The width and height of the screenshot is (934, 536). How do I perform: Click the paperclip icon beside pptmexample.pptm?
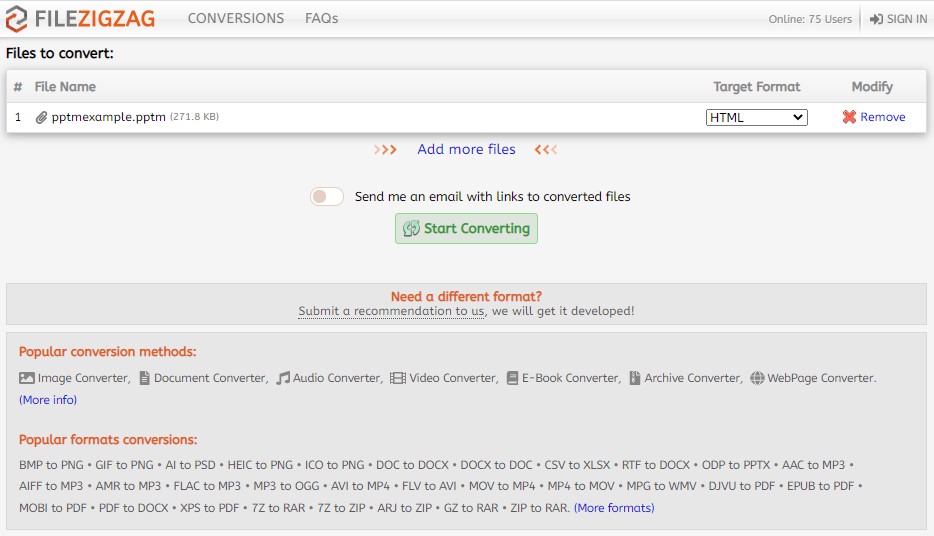click(41, 117)
